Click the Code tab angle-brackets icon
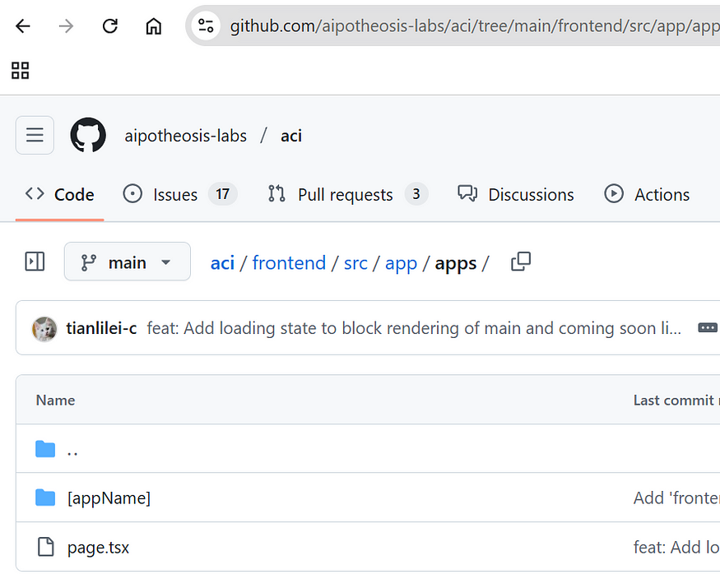Screen dimensions: 720x588 [35, 194]
